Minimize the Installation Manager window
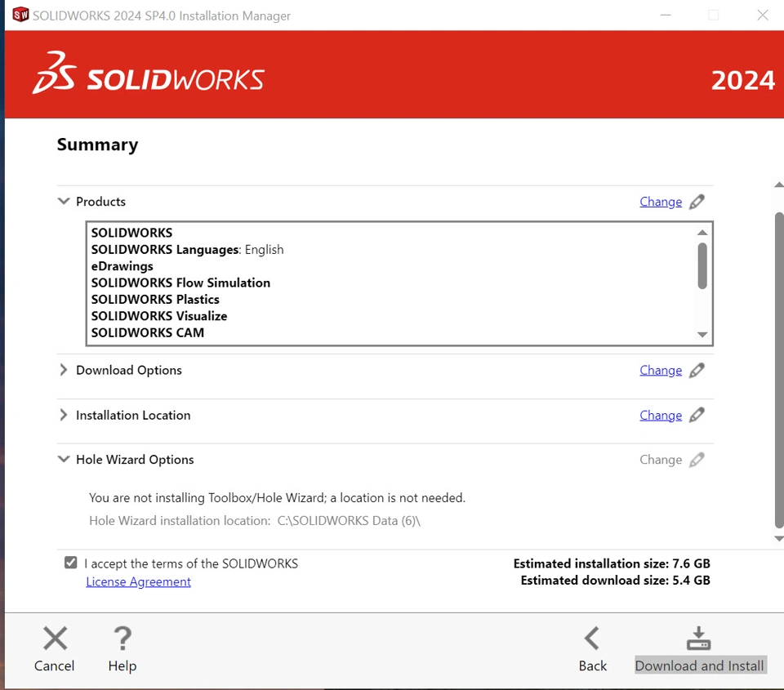 tap(666, 15)
